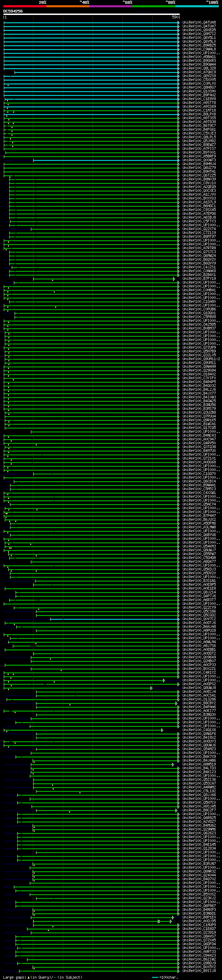
Task: Open entry UniRef100_C1MT18
Action: (x=199, y=110)
